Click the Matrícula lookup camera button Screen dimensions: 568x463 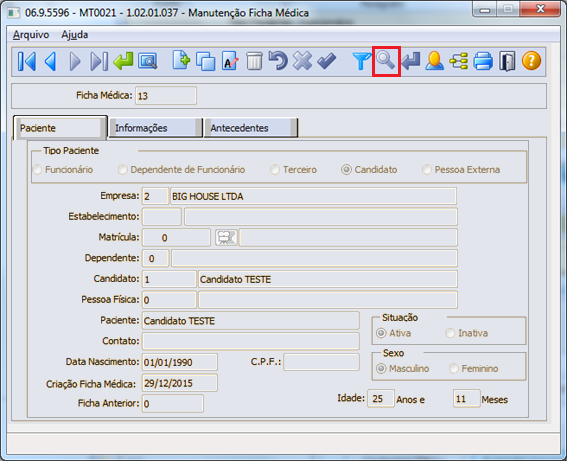[x=226, y=238]
